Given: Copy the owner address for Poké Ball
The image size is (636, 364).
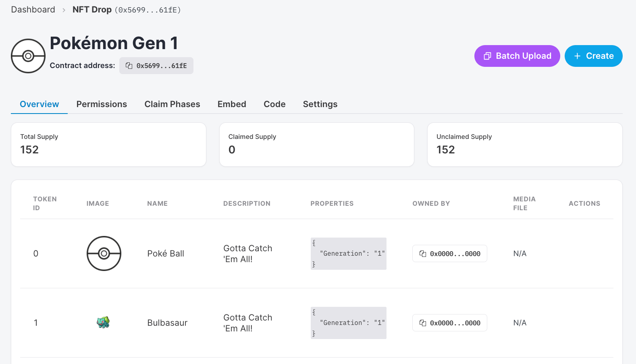Looking at the screenshot, I should [x=449, y=254].
